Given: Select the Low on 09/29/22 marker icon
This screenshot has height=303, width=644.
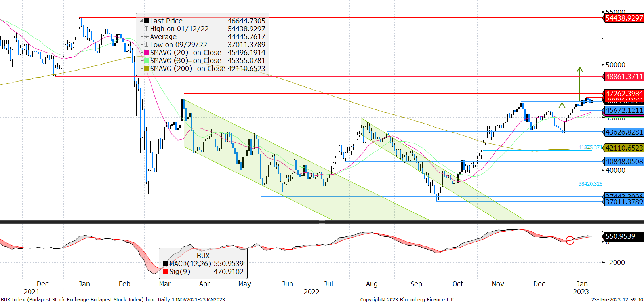Looking at the screenshot, I should (146, 44).
